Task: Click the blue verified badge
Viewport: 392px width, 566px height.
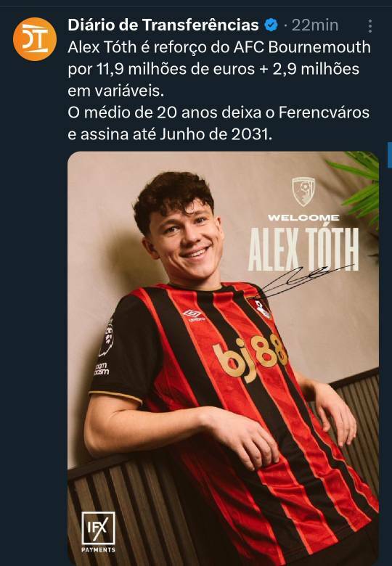Action: coord(271,25)
